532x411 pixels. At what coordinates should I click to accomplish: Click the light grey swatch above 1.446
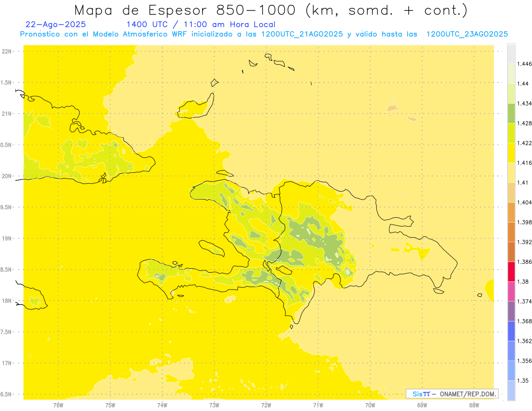(511, 54)
